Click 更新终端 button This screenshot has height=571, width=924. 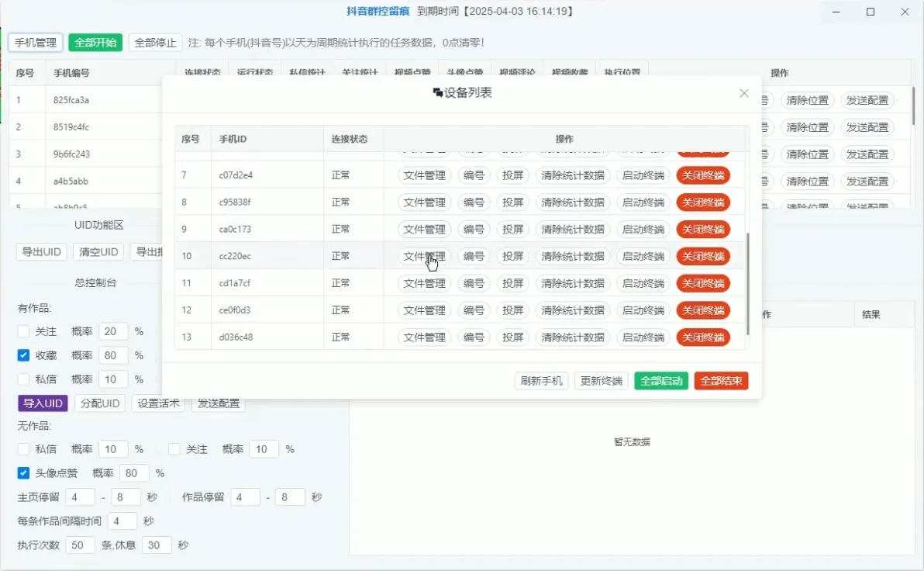point(601,381)
